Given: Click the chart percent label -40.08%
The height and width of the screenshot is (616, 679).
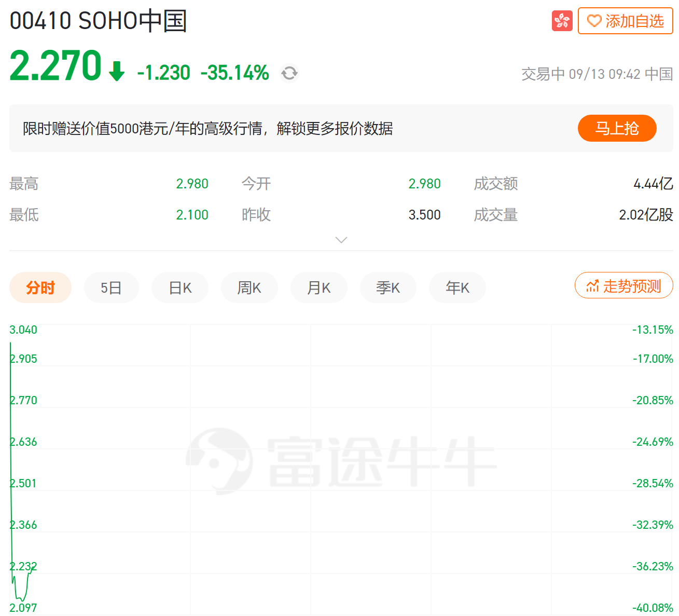Looking at the screenshot, I should point(653,608).
